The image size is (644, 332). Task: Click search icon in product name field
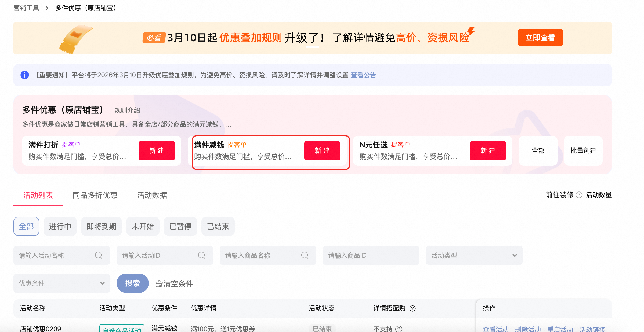click(305, 255)
